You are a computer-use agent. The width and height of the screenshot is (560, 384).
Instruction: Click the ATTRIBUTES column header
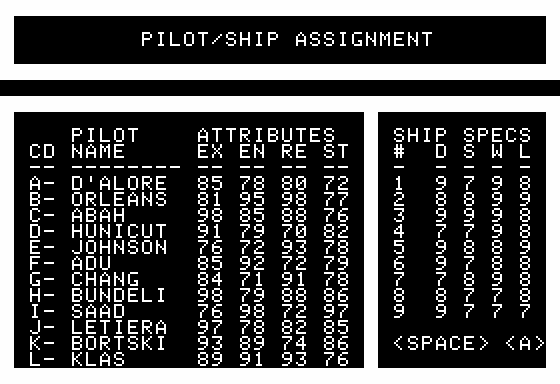tap(266, 135)
